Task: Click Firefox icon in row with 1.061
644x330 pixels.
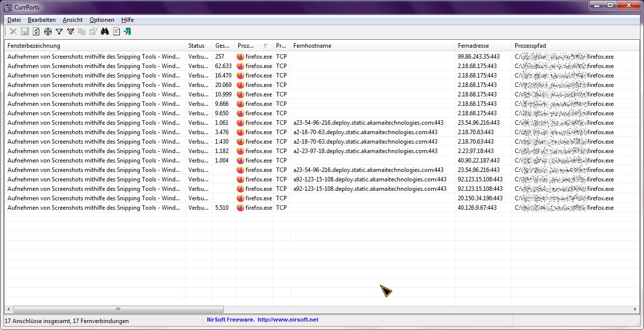Action: pos(241,123)
